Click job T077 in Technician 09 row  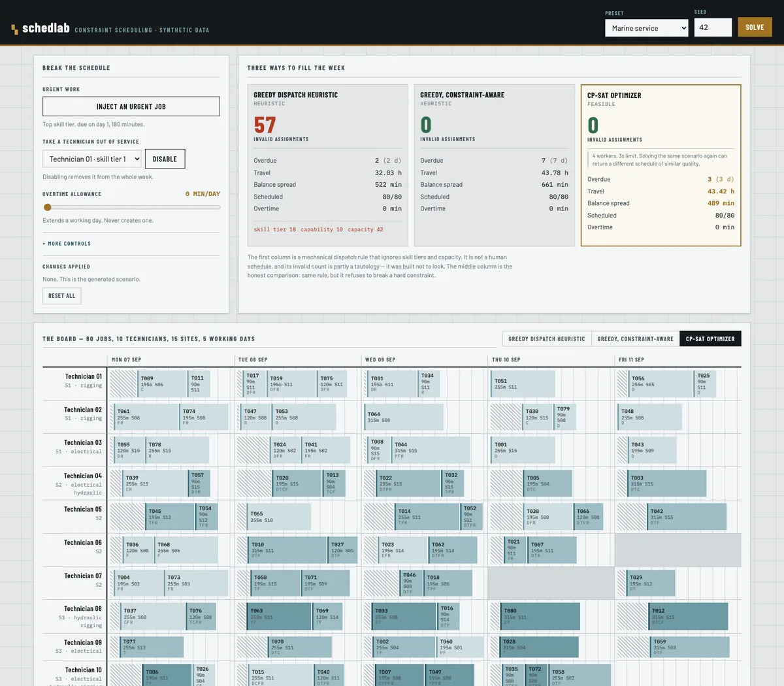pyautogui.click(x=152, y=647)
